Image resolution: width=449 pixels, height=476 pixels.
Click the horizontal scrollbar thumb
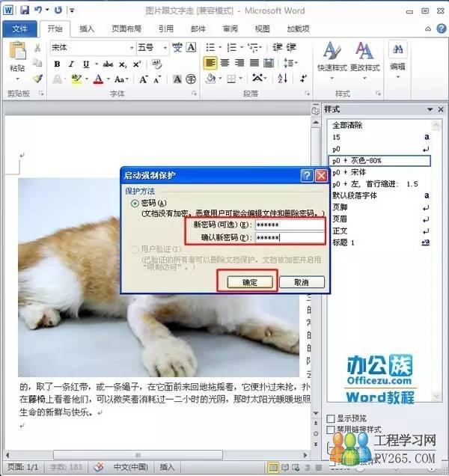coord(138,455)
